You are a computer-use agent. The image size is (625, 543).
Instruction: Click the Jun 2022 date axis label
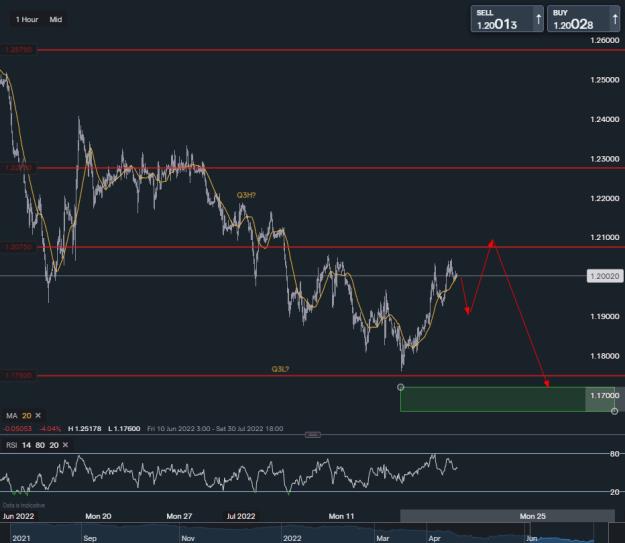pyautogui.click(x=18, y=516)
